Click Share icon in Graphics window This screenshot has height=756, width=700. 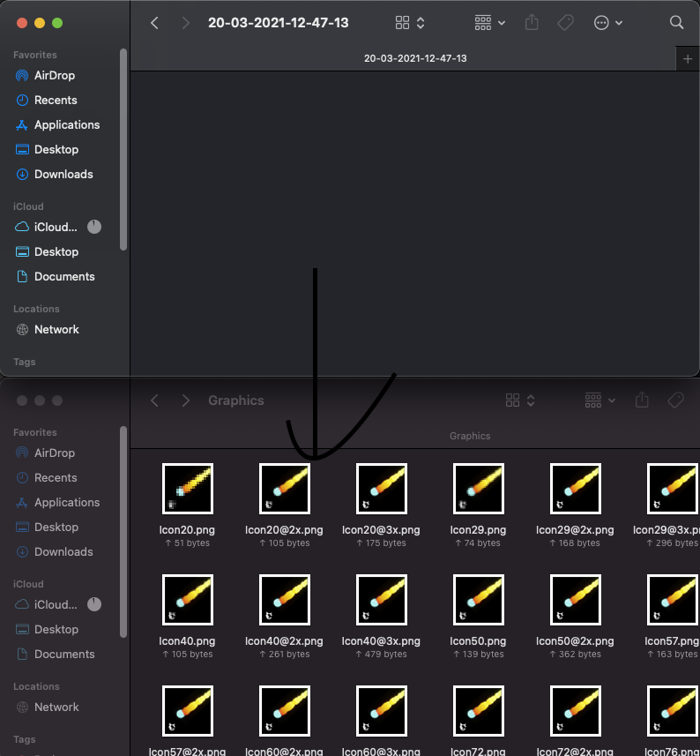(x=642, y=400)
